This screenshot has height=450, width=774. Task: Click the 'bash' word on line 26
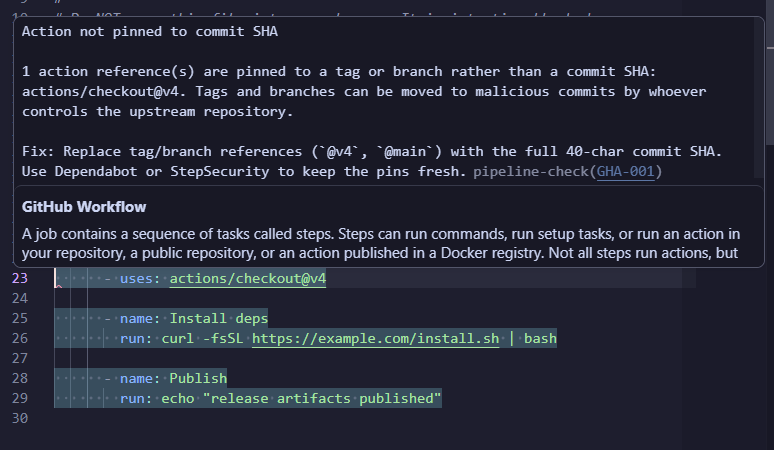tap(540, 338)
